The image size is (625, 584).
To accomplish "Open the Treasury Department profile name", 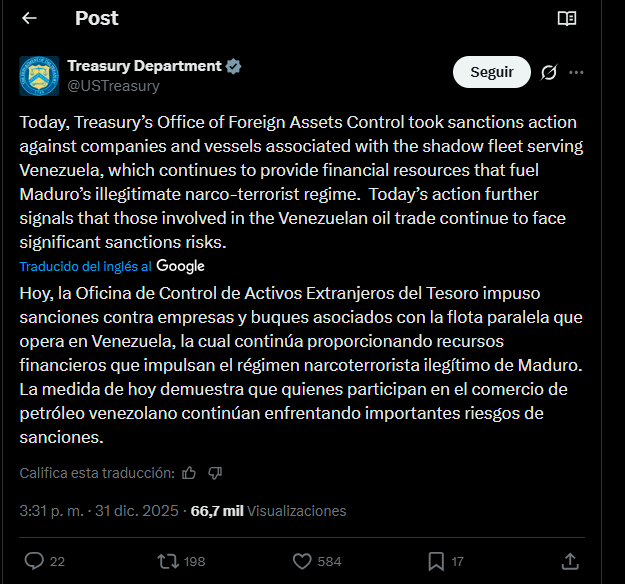I will (144, 66).
